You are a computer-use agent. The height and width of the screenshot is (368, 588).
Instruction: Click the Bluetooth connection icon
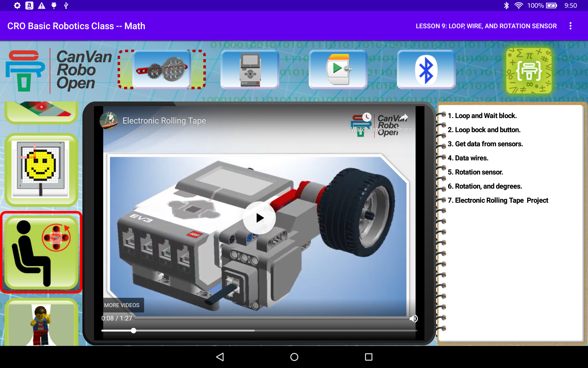point(426,69)
